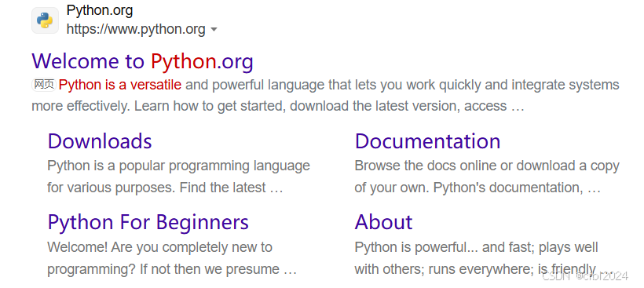Click the 网页 label badge
The image size is (644, 288).
click(44, 85)
